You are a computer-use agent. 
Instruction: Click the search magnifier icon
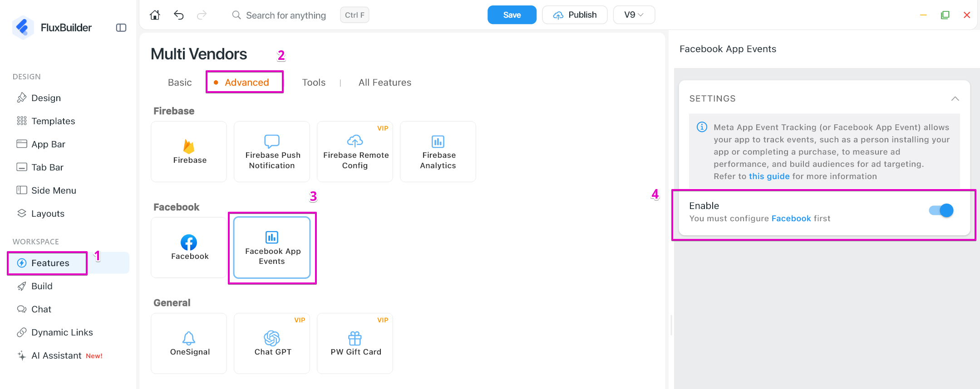(x=236, y=15)
